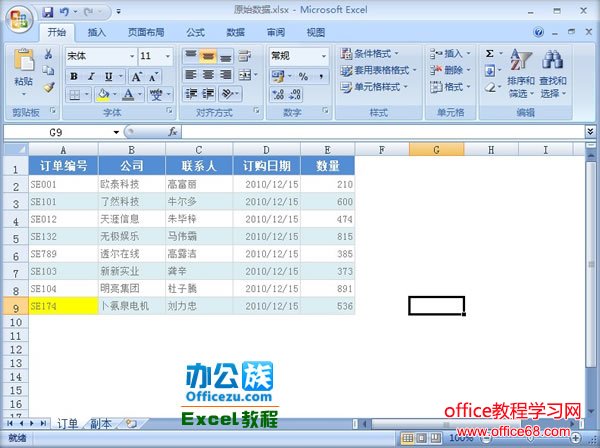
Task: Activate the Format Painter brush
Action: coord(48,88)
